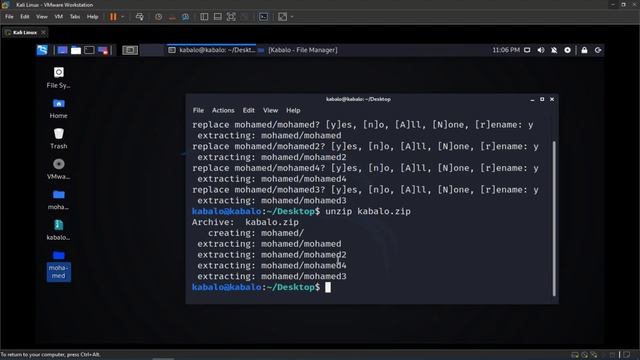Open the Kali applications menu dragon icon
This screenshot has width=640, height=360.
coord(42,50)
